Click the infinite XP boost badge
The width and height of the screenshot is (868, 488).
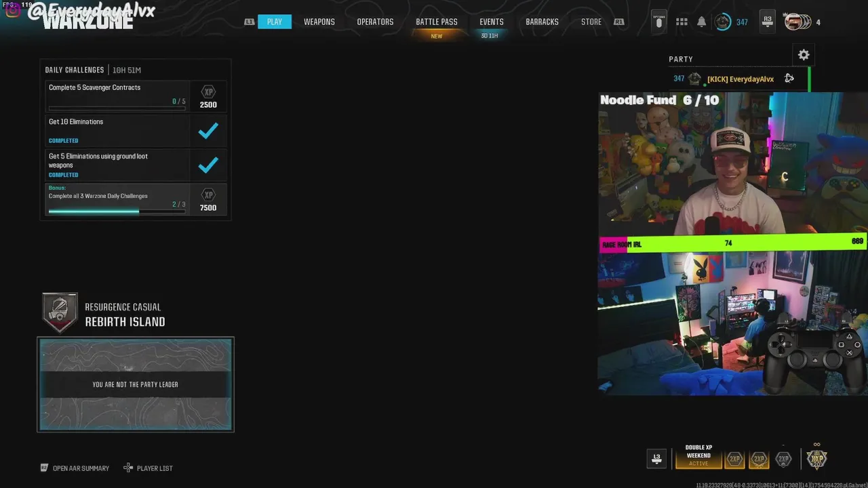[816, 458]
